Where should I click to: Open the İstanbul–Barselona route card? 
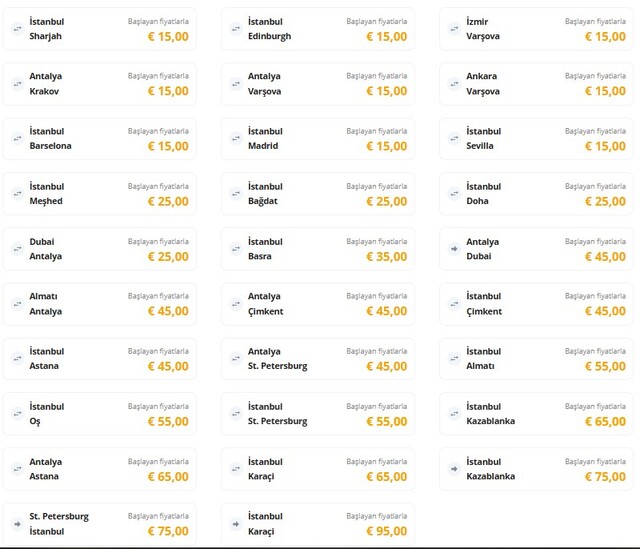coord(100,138)
